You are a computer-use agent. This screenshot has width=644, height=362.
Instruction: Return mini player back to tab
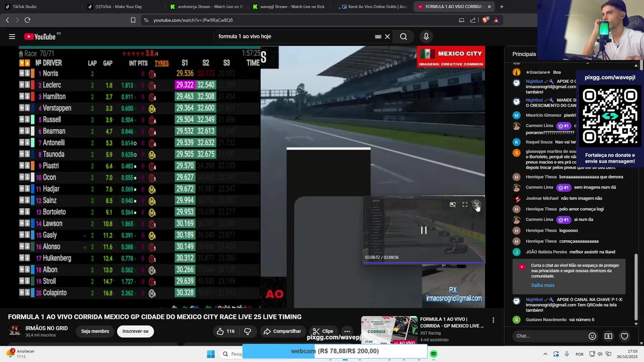[x=453, y=205]
